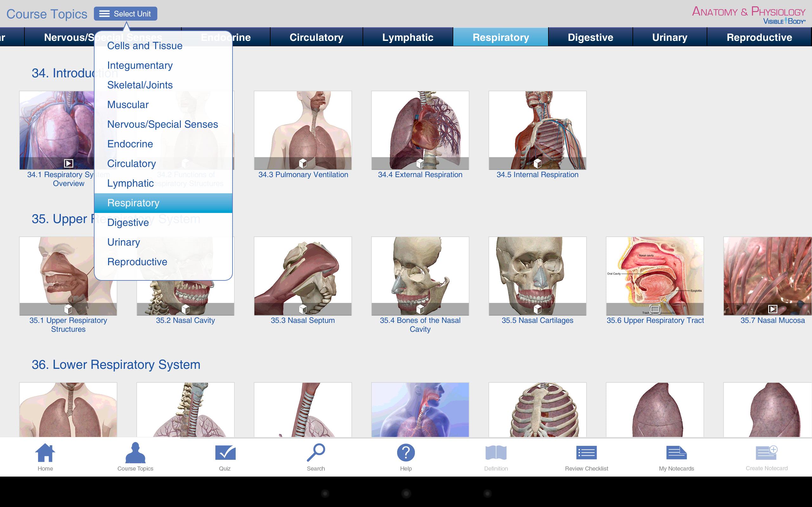Open the 35.6 Upper Respiratory Tract illustration

point(655,276)
